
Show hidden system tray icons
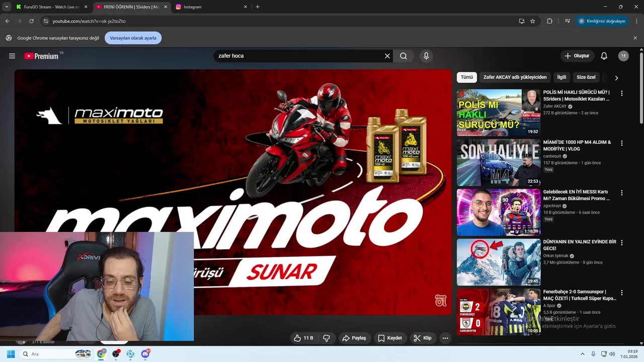(583, 354)
